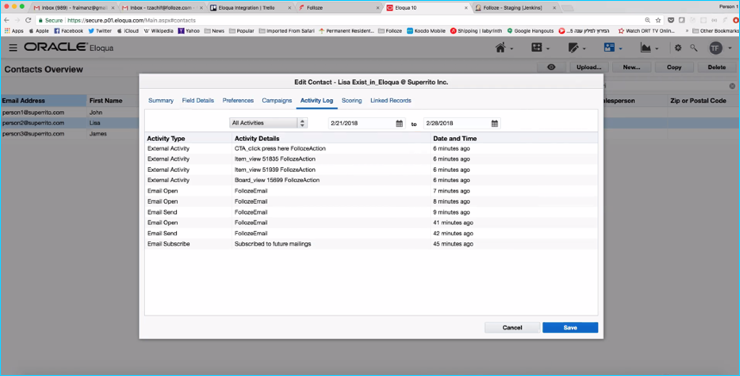Switch to the Preferences tab
This screenshot has height=376, width=740.
238,100
